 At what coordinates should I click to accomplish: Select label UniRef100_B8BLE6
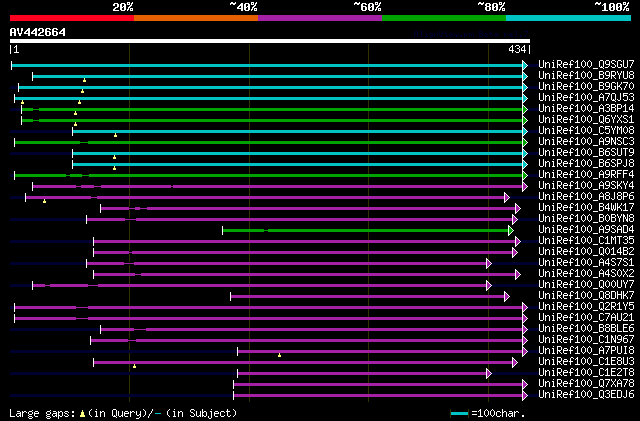coord(586,329)
